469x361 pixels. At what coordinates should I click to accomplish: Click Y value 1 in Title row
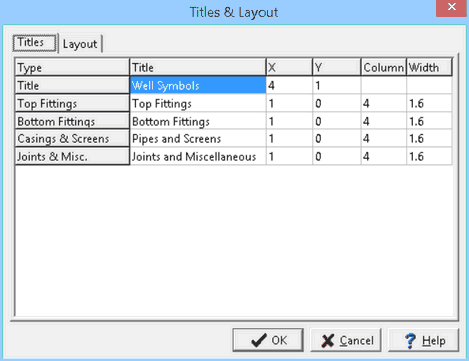coord(337,85)
